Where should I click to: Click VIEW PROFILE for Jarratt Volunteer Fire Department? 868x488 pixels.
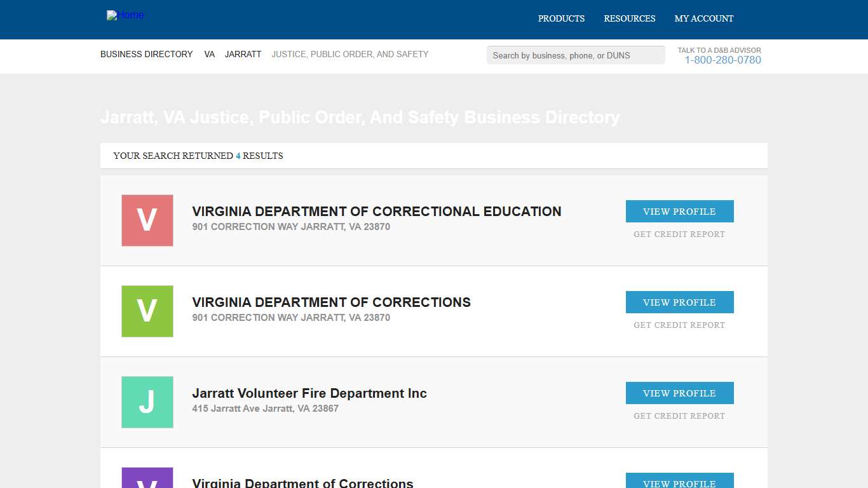[x=679, y=393]
